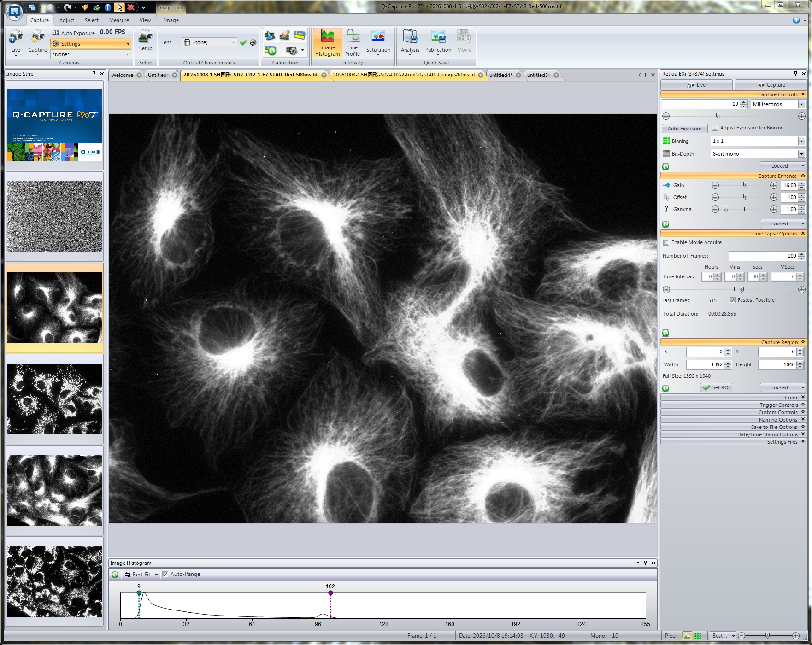Screen dimensions: 812x645
Task: Select the noise image thumbnail in Image Strip
Action: [55, 217]
